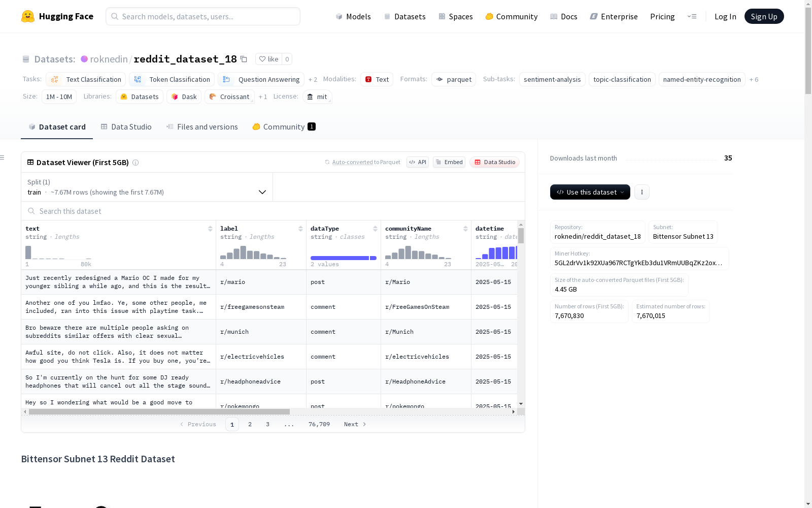Viewport: 812px width, 508px height.
Task: Sort the label column
Action: click(x=300, y=229)
